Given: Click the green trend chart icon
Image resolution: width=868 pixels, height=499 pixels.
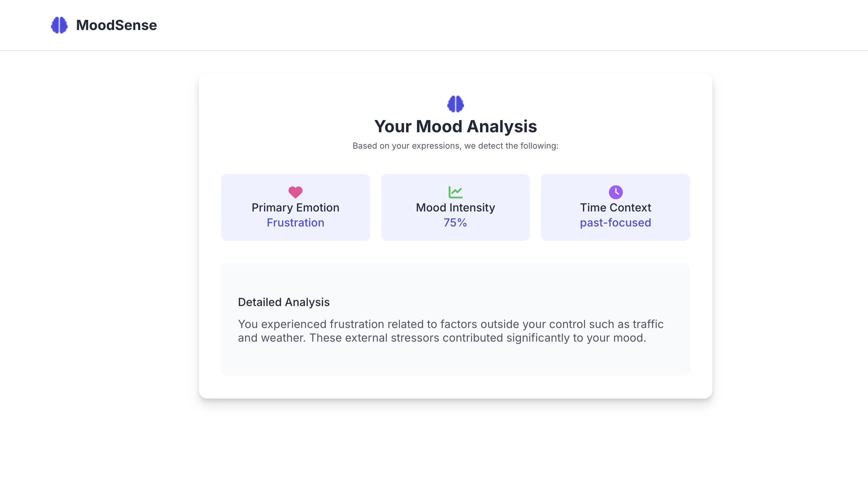Looking at the screenshot, I should [455, 192].
